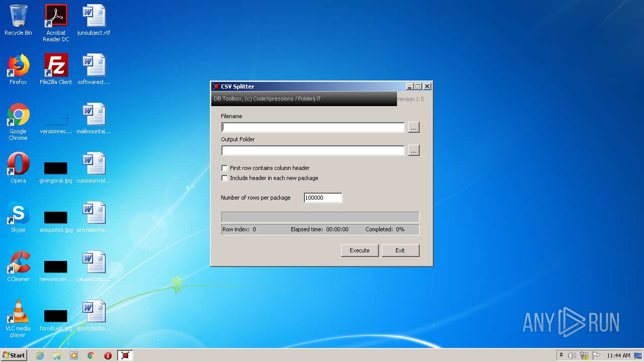Screen dimensions: 644x362
Task: Select the sportsbotto... Word document
Action: (x=94, y=316)
